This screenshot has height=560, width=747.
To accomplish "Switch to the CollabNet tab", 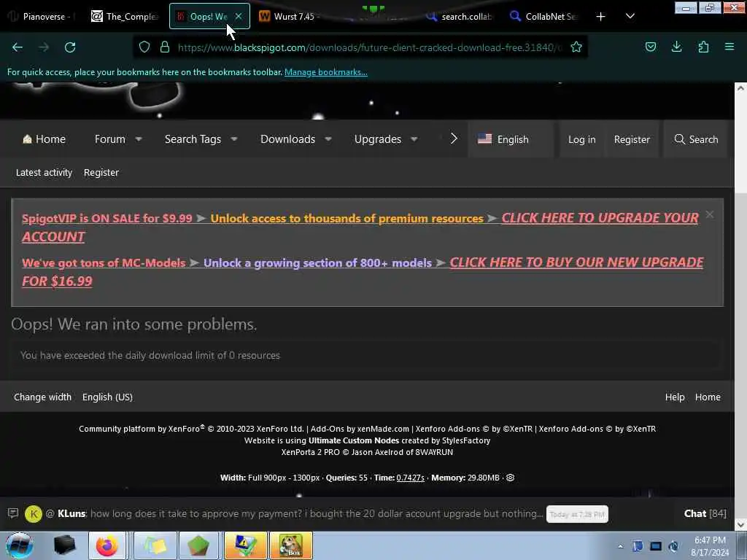I will pos(543,17).
